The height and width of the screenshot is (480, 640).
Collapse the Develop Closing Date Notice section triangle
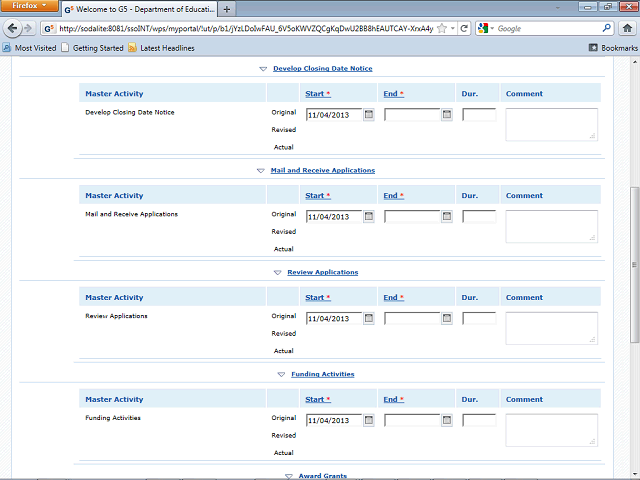(x=263, y=69)
